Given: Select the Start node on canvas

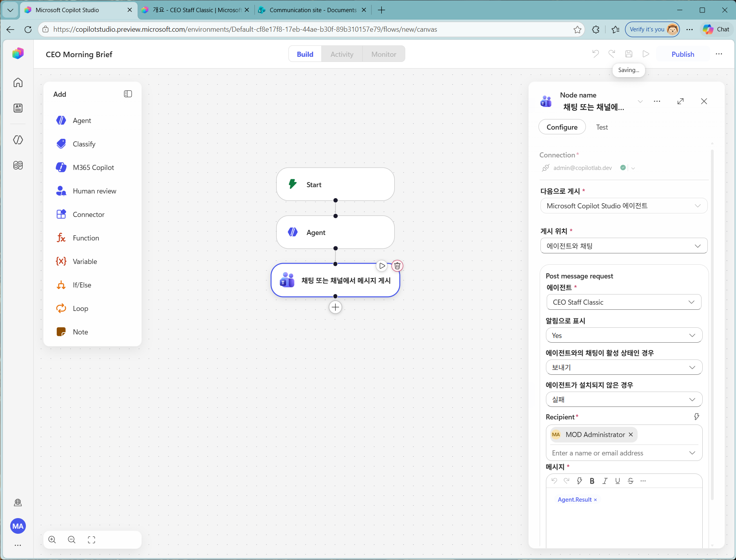Looking at the screenshot, I should coord(335,184).
